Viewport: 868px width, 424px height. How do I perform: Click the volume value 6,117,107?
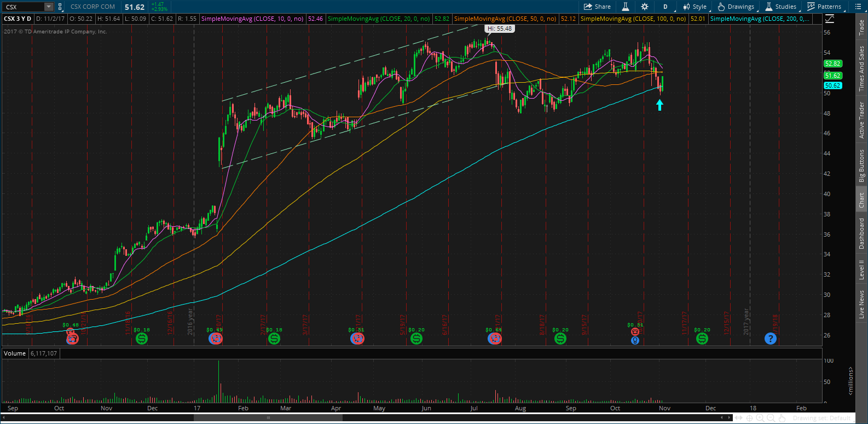(44, 353)
